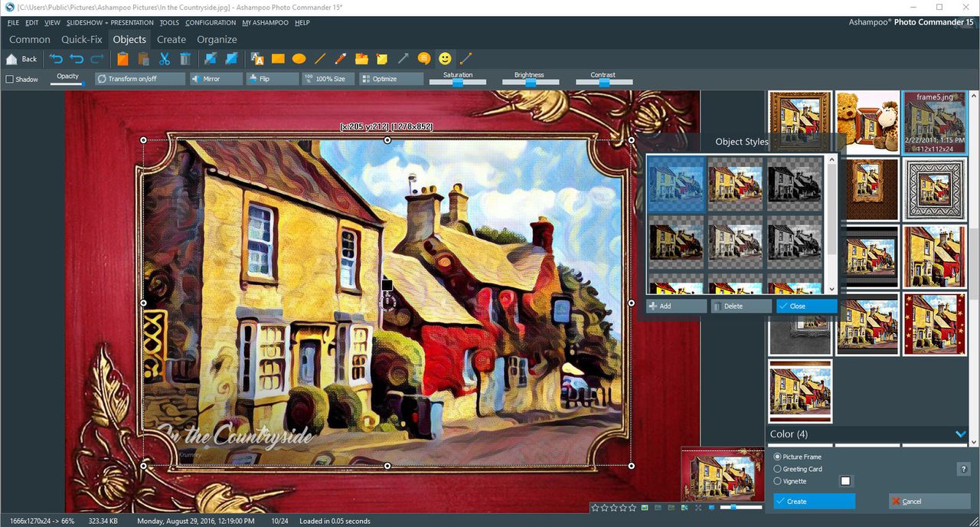Collapse the Color (4) section chevron
This screenshot has height=527, width=980.
pos(960,434)
